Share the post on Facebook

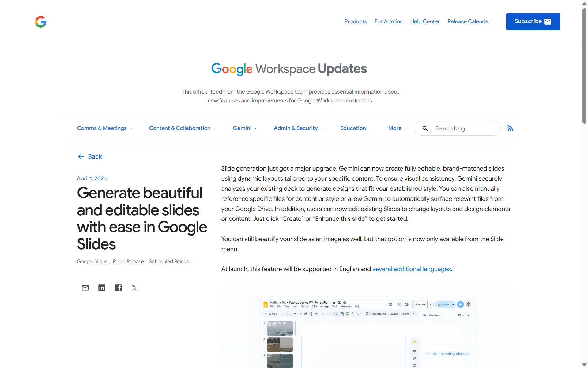tap(118, 288)
